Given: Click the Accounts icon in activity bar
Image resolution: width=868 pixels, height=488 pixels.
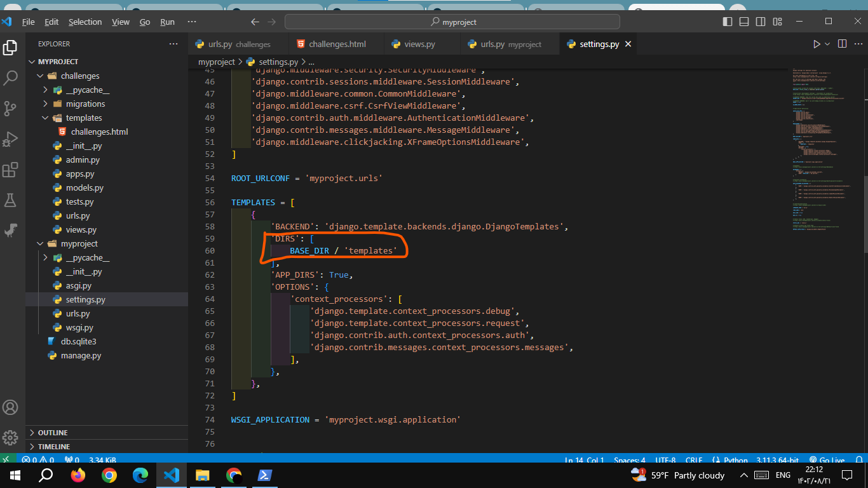Looking at the screenshot, I should click(x=11, y=407).
